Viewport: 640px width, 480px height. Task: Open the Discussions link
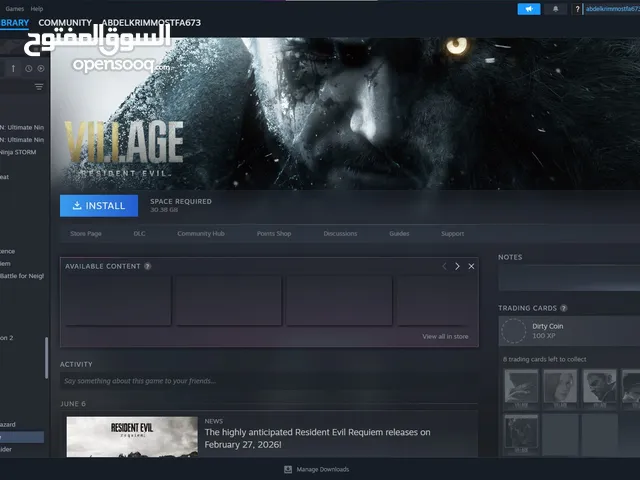point(340,233)
